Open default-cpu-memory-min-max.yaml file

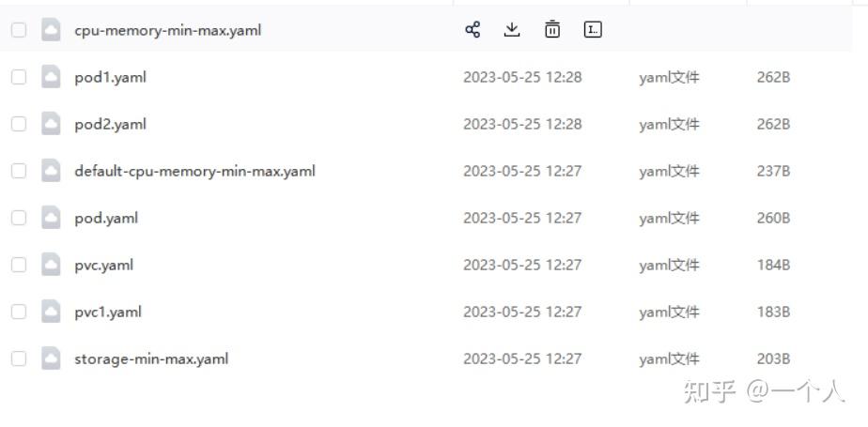click(194, 171)
